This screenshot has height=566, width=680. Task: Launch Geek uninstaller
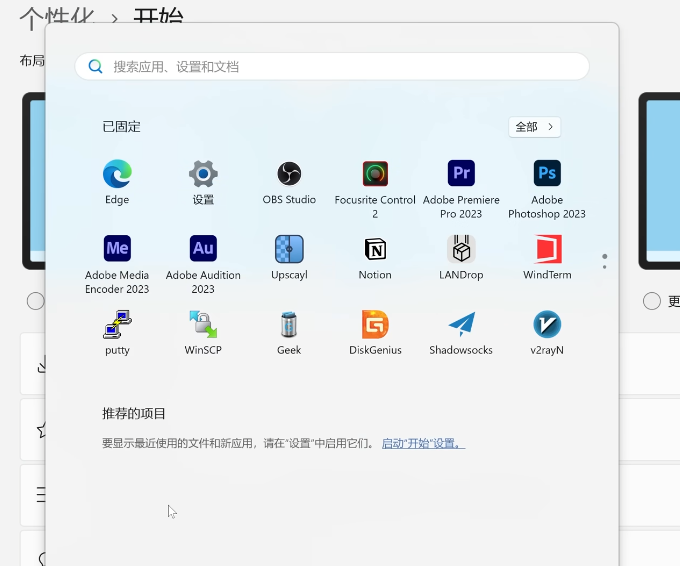click(x=289, y=324)
